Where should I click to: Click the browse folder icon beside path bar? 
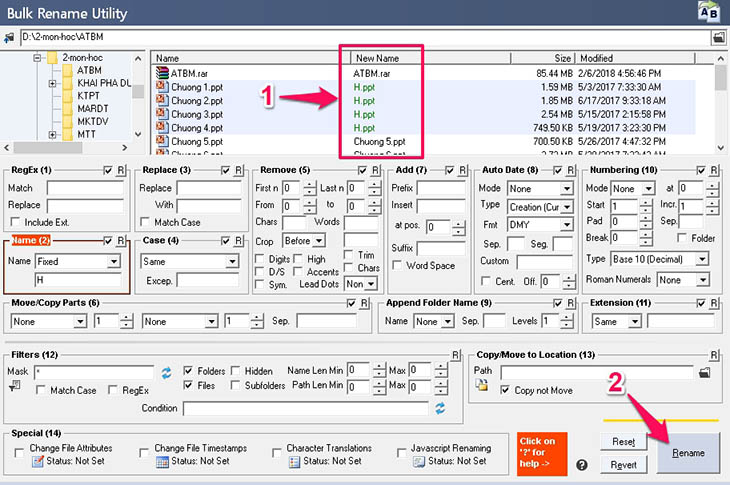click(x=718, y=37)
